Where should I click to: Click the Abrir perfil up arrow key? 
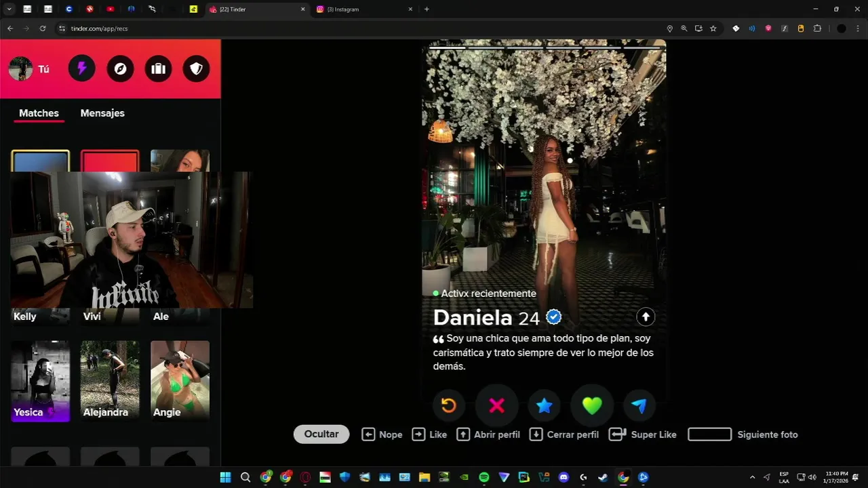463,434
